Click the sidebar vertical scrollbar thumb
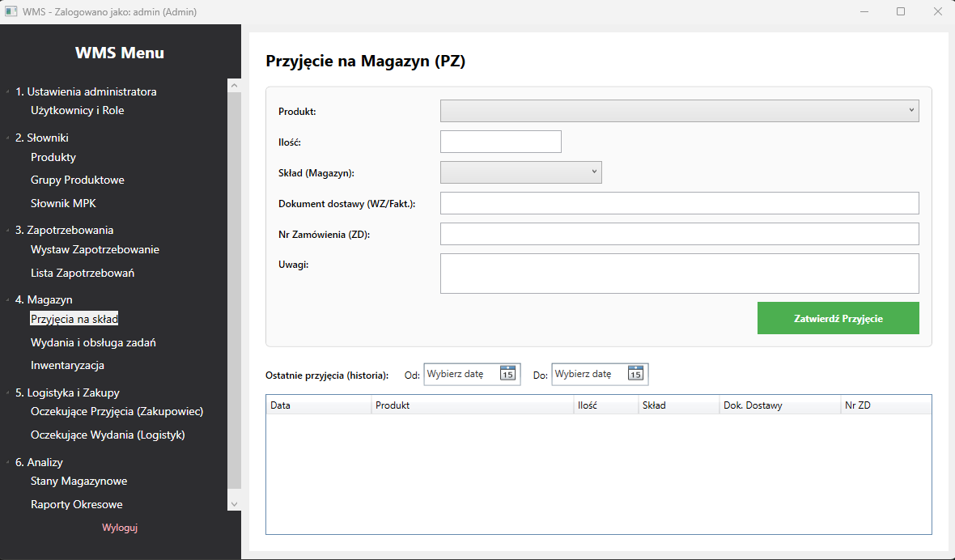Image resolution: width=955 pixels, height=560 pixels. [234, 291]
